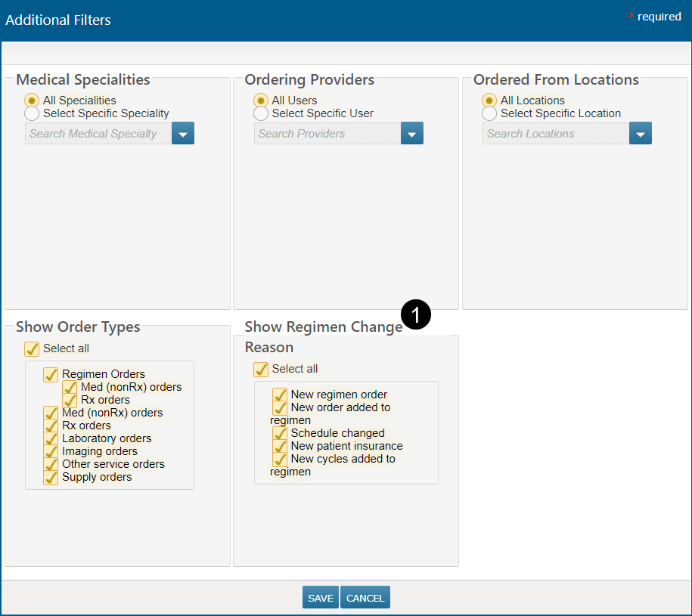
Task: Toggle the Imaging orders checkbox
Action: point(51,451)
